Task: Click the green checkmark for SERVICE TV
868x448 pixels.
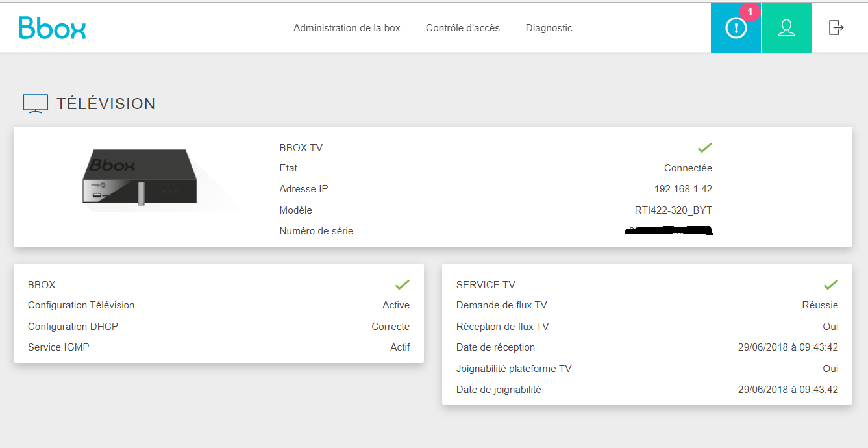Action: [x=831, y=284]
